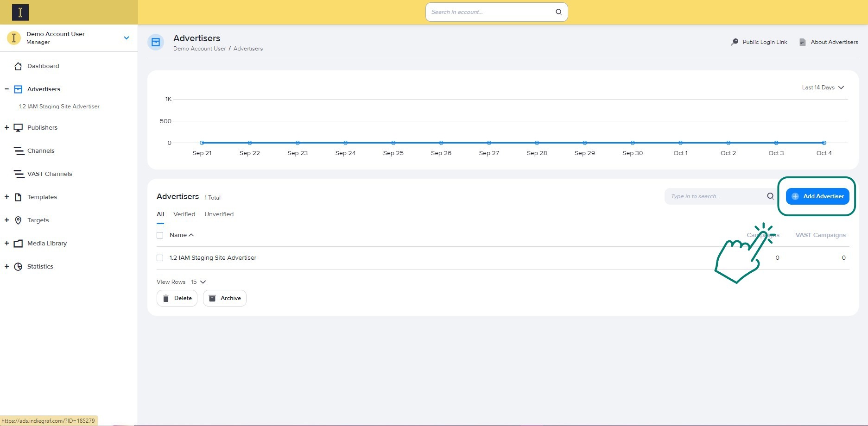Click the Dashboard home icon
The image size is (868, 426).
point(18,66)
